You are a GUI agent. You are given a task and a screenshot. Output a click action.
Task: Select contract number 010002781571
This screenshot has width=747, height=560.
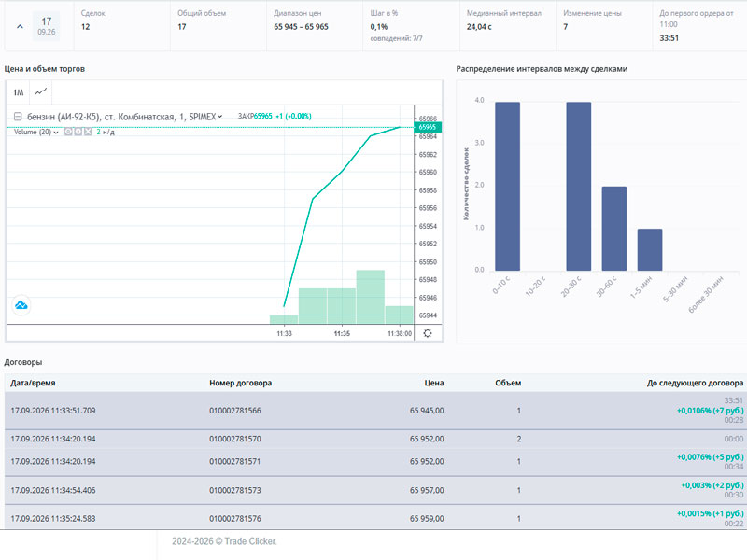(235, 461)
